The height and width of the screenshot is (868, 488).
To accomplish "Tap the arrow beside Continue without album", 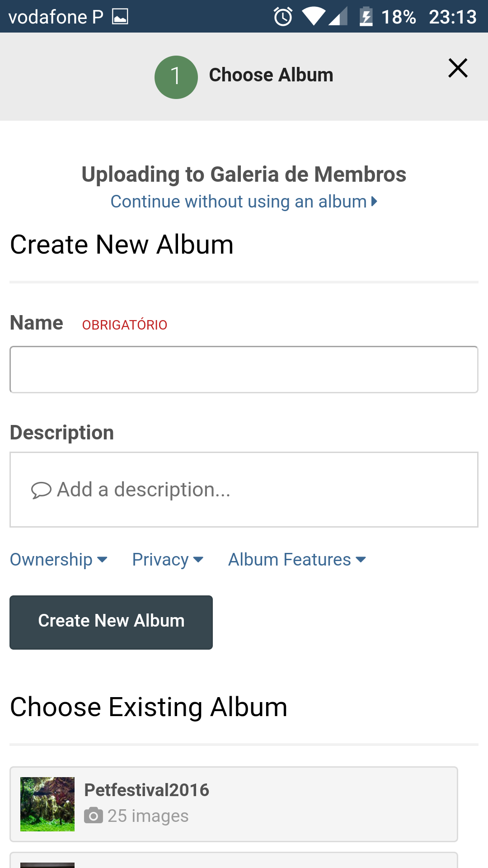I will pyautogui.click(x=374, y=202).
